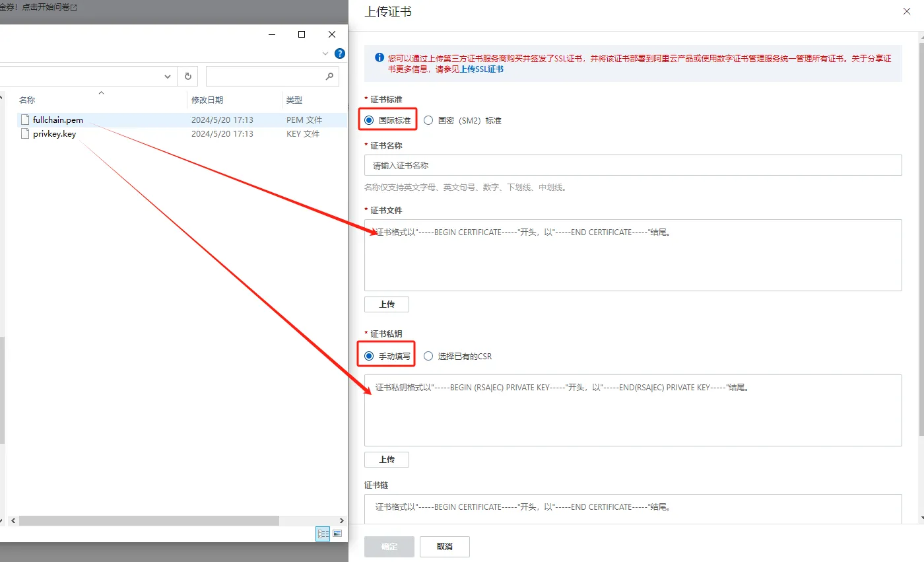Click the info icon in the notice banner
Viewport: 924px width, 562px height.
[379, 58]
